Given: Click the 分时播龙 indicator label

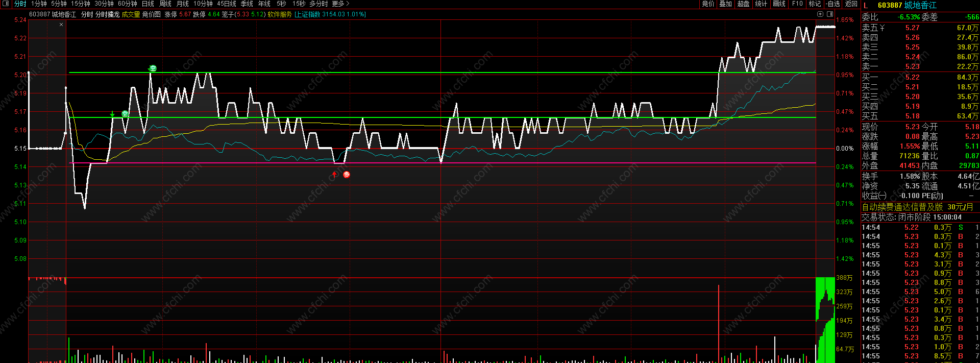Looking at the screenshot, I should (x=107, y=14).
